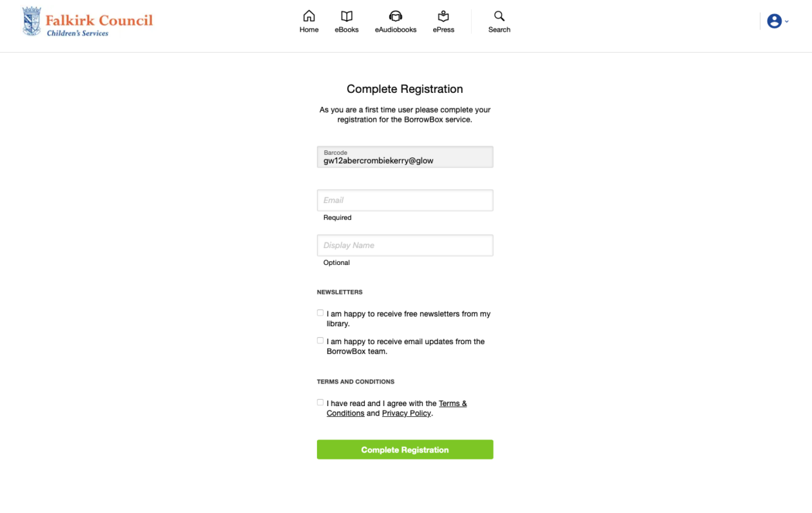
Task: Open the eBooks book icon
Action: 347,16
